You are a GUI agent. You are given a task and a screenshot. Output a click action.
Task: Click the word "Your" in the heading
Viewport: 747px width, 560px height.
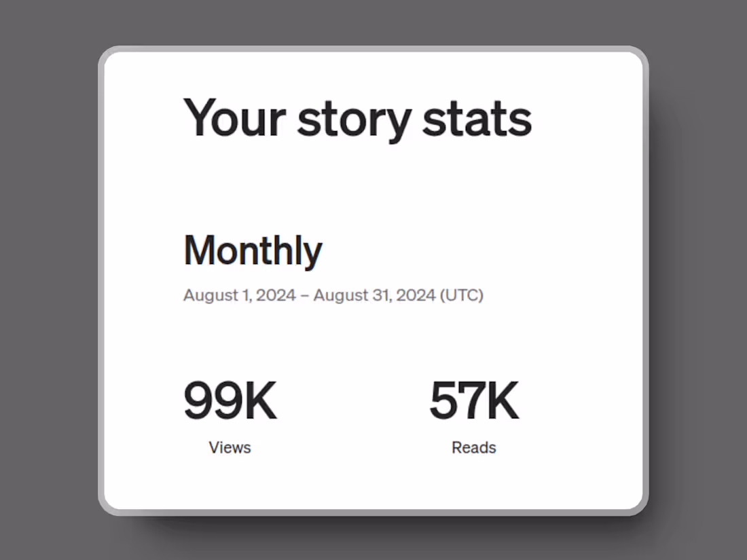[x=234, y=118]
